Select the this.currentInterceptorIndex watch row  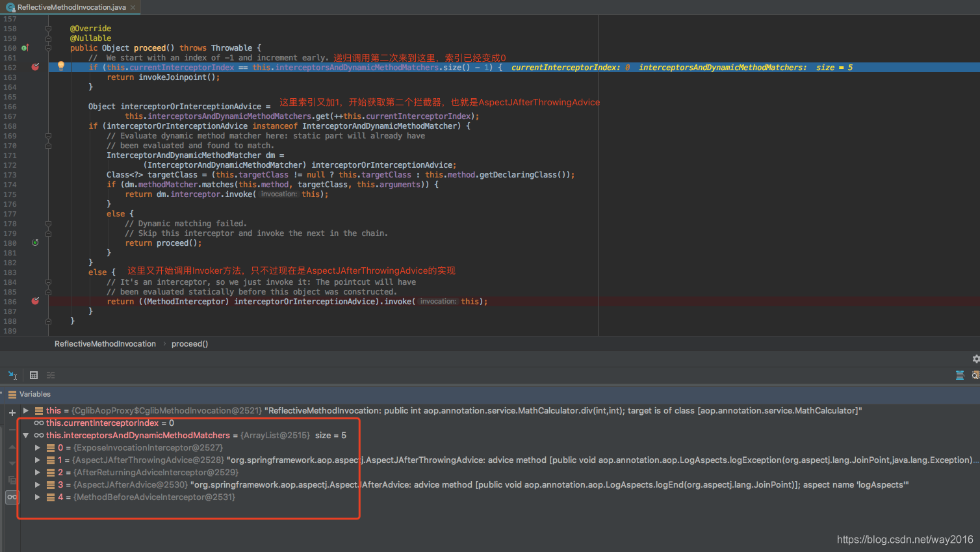499,423
